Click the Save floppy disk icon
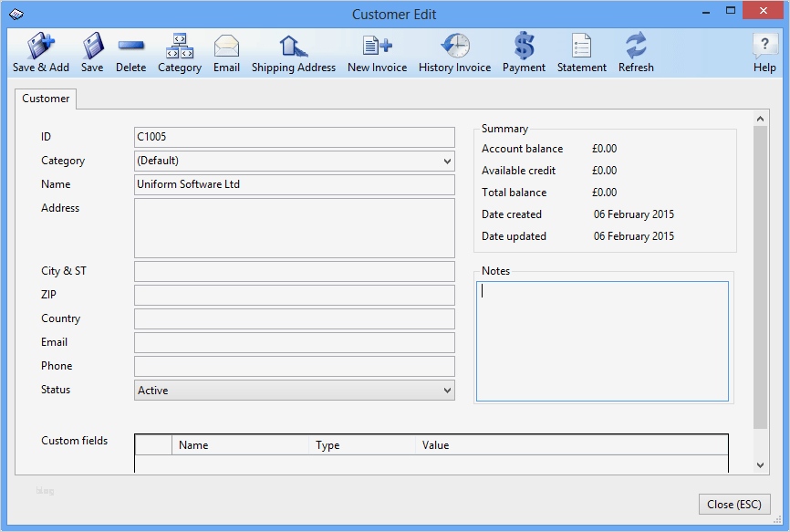 click(x=92, y=46)
